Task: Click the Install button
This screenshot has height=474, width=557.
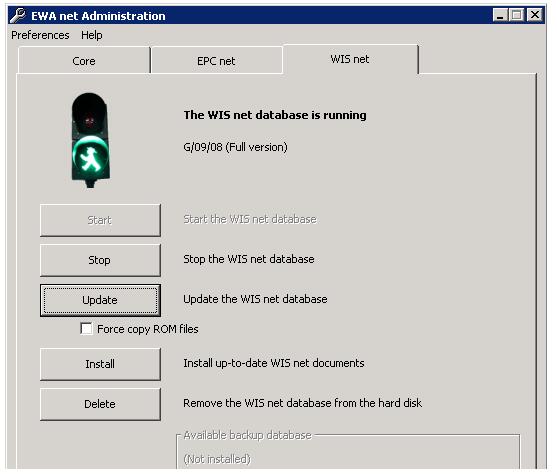Action: (x=100, y=364)
